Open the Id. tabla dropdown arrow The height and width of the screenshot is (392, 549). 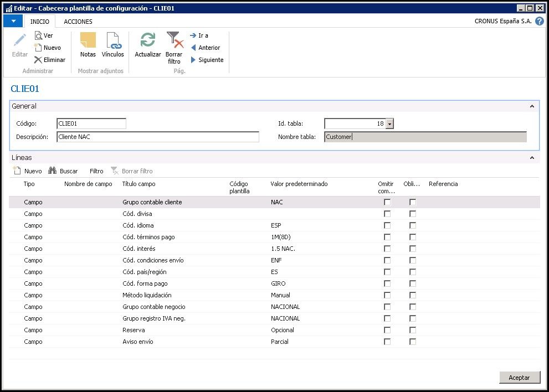point(389,124)
